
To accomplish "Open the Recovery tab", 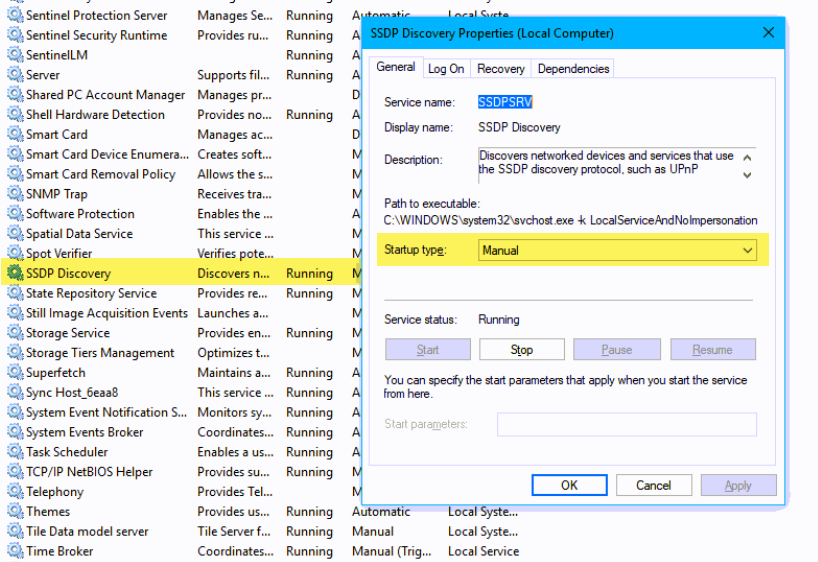I will pyautogui.click(x=501, y=69).
